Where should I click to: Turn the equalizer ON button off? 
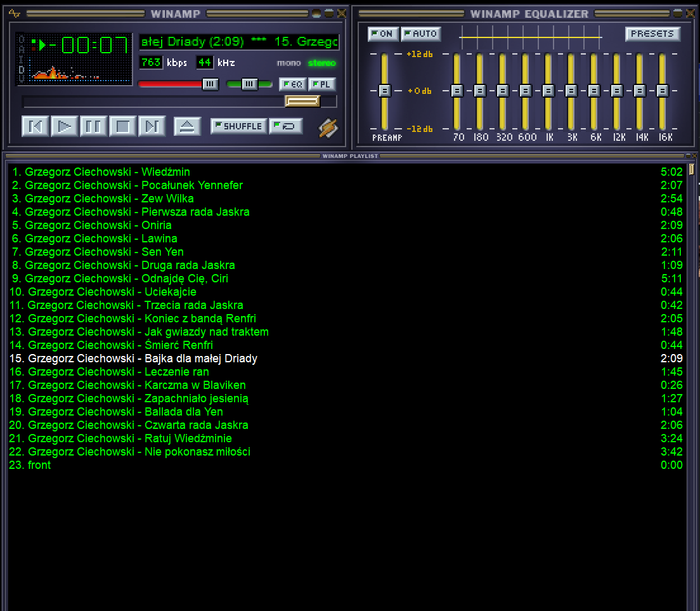click(383, 34)
